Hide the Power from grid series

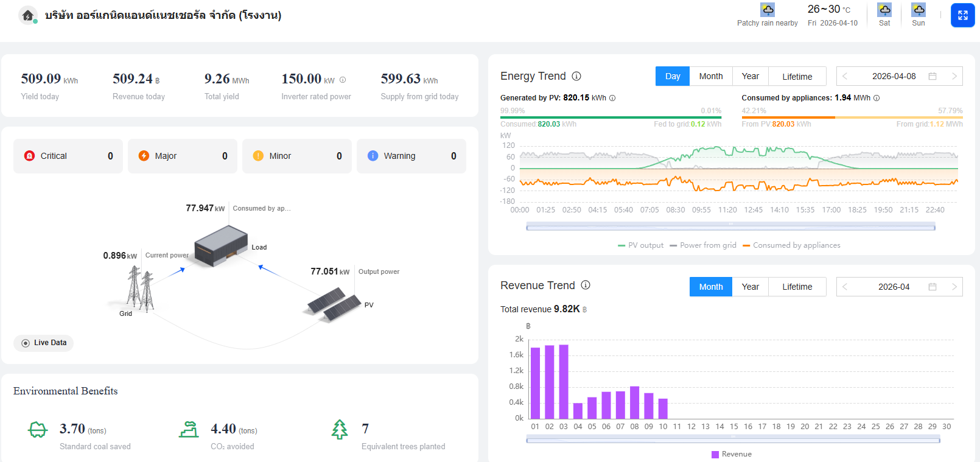coord(703,245)
